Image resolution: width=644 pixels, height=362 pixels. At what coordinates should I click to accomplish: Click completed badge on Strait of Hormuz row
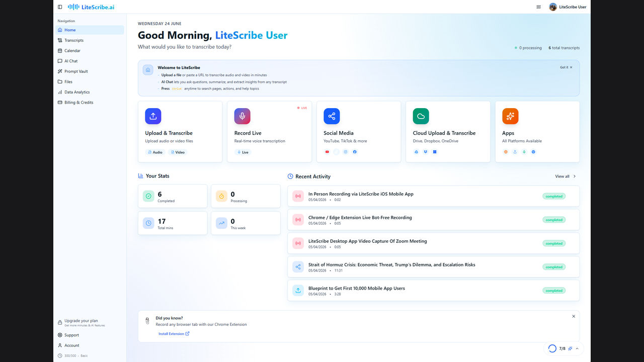coord(554,267)
